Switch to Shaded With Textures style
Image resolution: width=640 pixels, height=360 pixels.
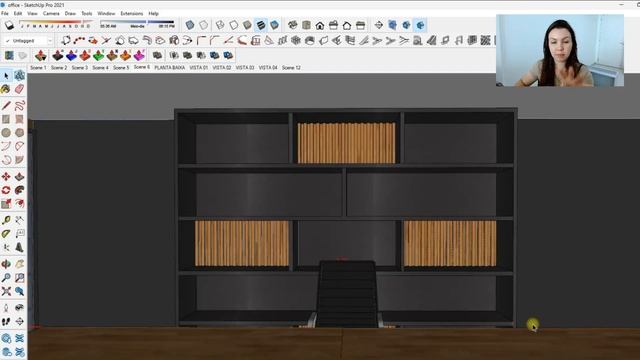(x=260, y=25)
